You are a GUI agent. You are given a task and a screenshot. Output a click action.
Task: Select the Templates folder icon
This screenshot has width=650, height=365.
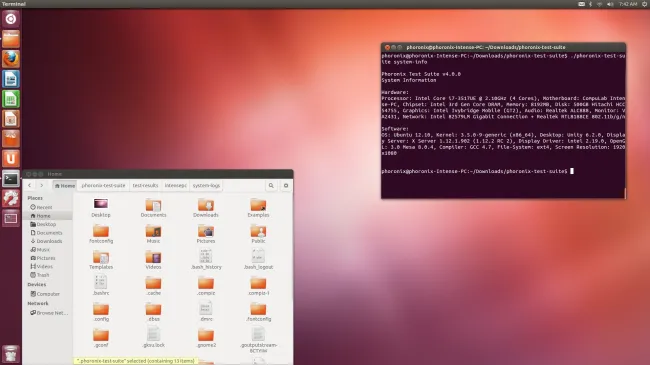coord(101,260)
